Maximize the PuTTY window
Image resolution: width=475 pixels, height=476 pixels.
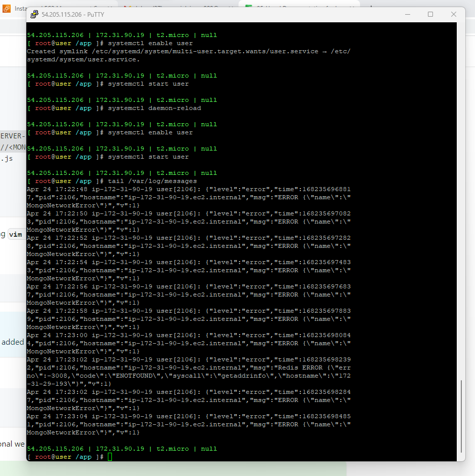[x=430, y=15]
